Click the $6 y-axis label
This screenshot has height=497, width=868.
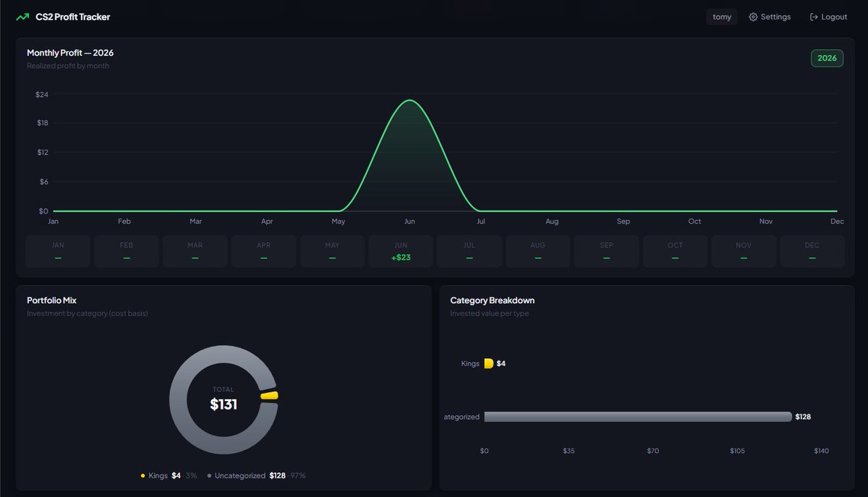(43, 182)
